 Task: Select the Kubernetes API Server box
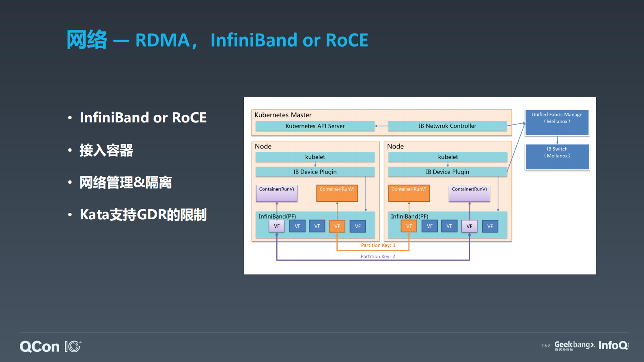point(315,126)
